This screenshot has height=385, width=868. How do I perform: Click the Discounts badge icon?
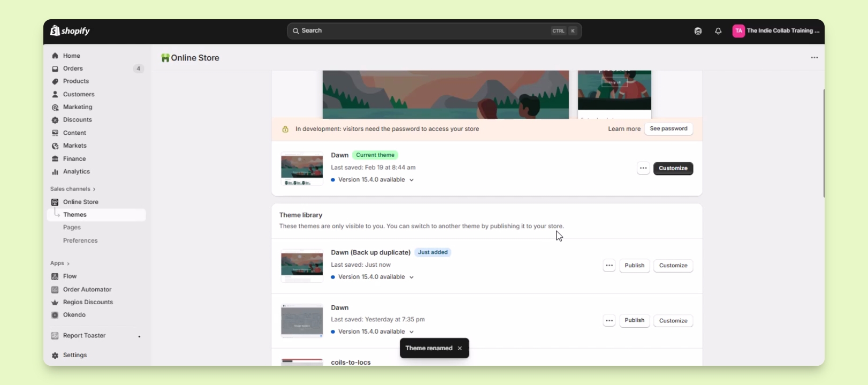click(55, 120)
